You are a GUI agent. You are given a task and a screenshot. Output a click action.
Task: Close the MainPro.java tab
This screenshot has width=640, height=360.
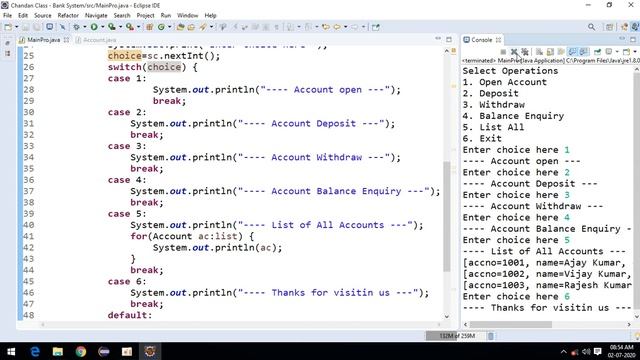tap(66, 40)
